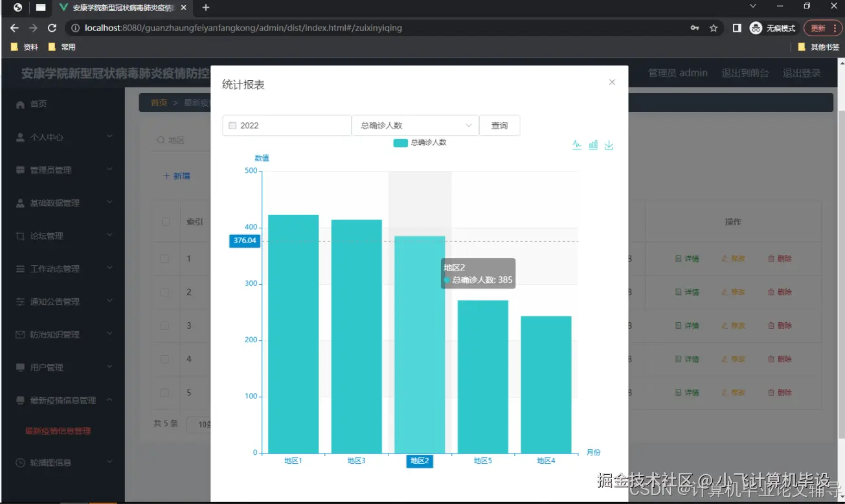The height and width of the screenshot is (504, 845).
Task: Click the 个人中心 person icon
Action: click(20, 137)
